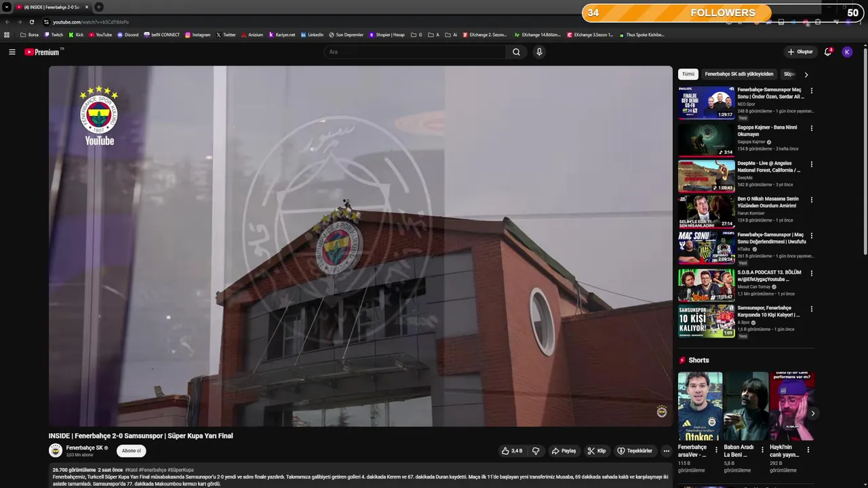Click the channel watermark in the video corner
868x488 pixels.
coord(662,412)
